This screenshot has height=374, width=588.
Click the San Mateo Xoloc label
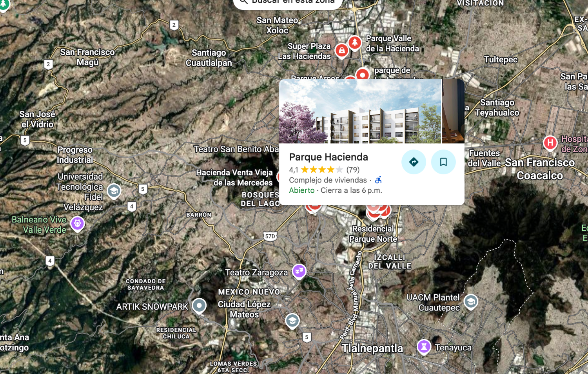tap(278, 25)
